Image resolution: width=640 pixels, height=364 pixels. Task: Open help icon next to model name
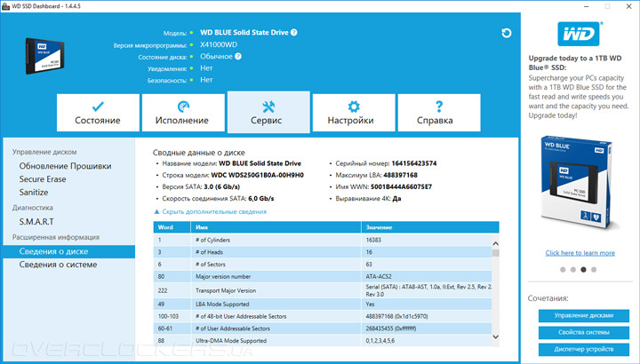[x=294, y=33]
